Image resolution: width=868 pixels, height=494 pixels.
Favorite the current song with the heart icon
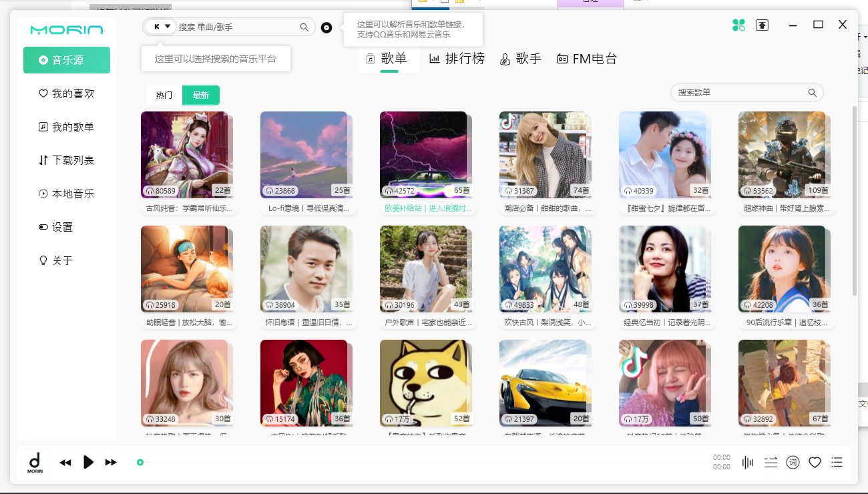tap(814, 462)
